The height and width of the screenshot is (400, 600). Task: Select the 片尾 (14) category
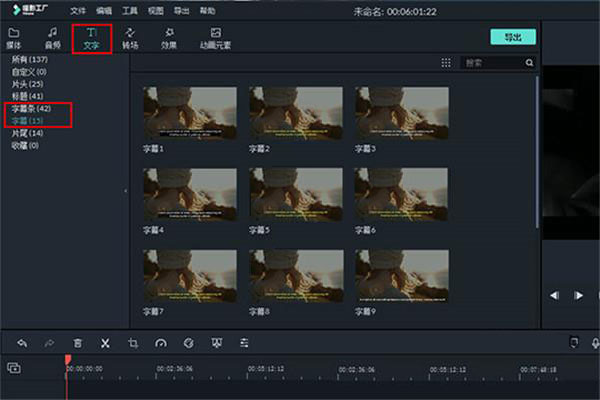coord(27,133)
